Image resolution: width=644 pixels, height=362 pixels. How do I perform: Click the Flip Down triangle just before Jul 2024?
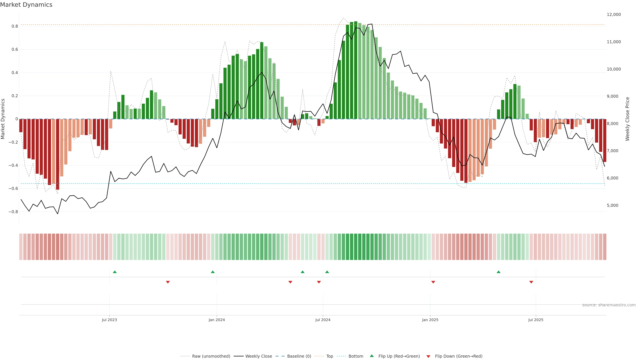pyautogui.click(x=319, y=282)
